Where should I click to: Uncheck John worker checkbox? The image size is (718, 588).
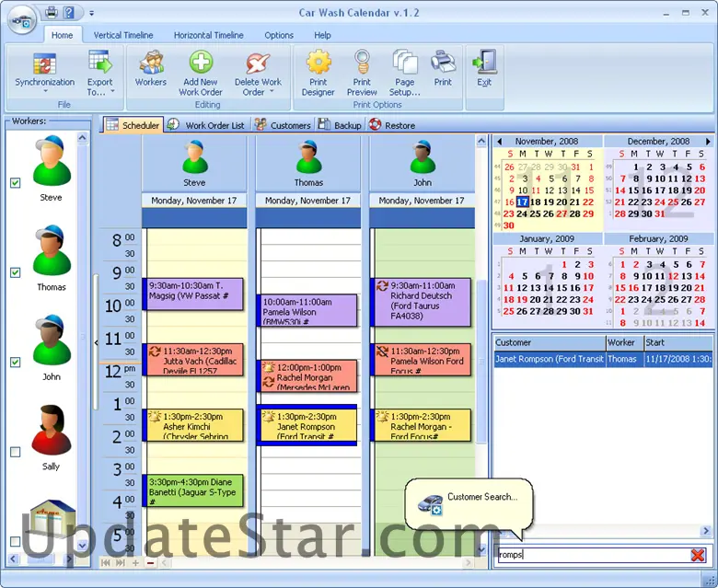[x=15, y=363]
